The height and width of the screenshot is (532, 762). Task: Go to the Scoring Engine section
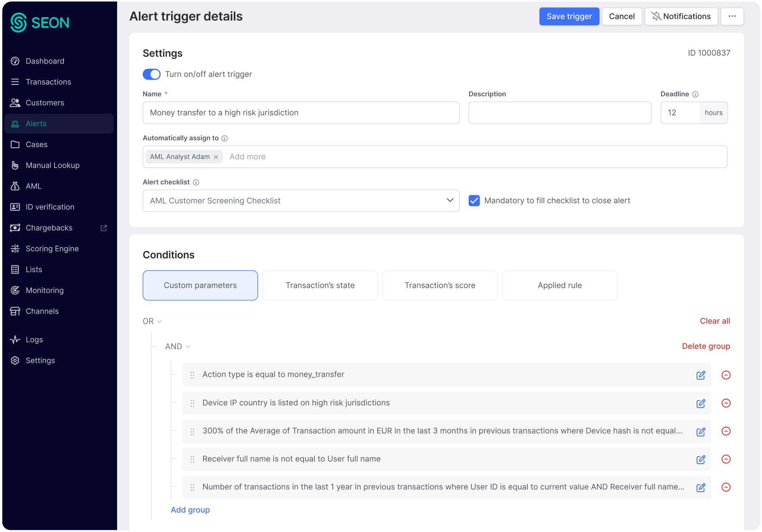coord(52,248)
